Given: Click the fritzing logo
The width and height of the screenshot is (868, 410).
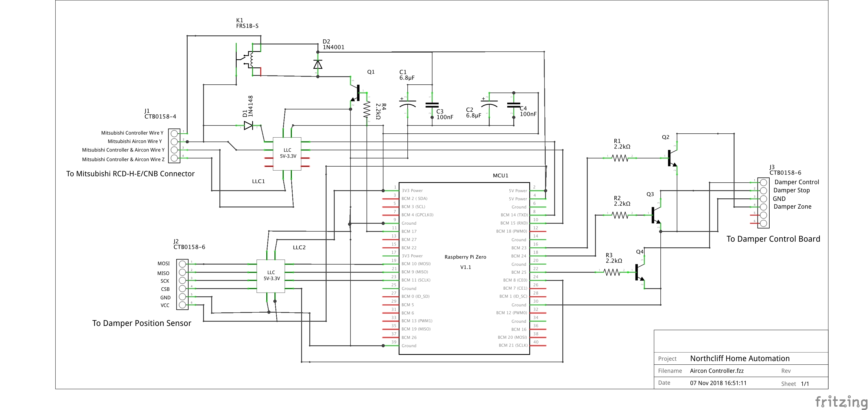Looking at the screenshot, I should (x=841, y=402).
